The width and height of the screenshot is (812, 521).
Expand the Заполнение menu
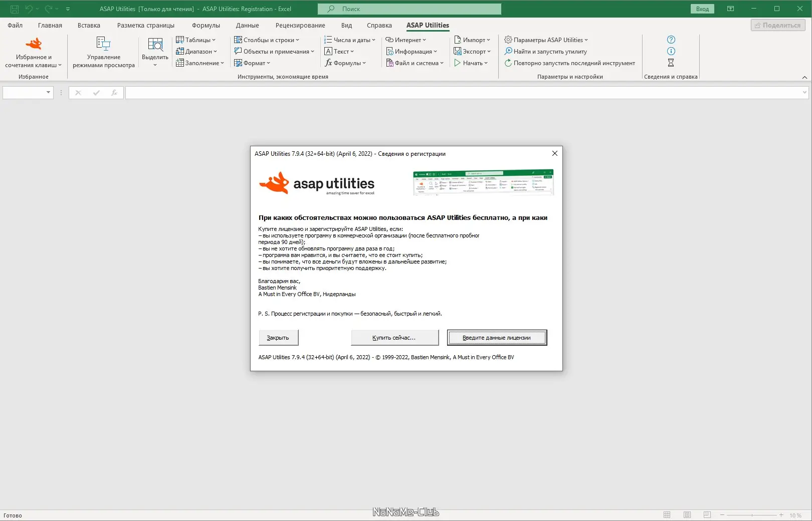pos(200,63)
